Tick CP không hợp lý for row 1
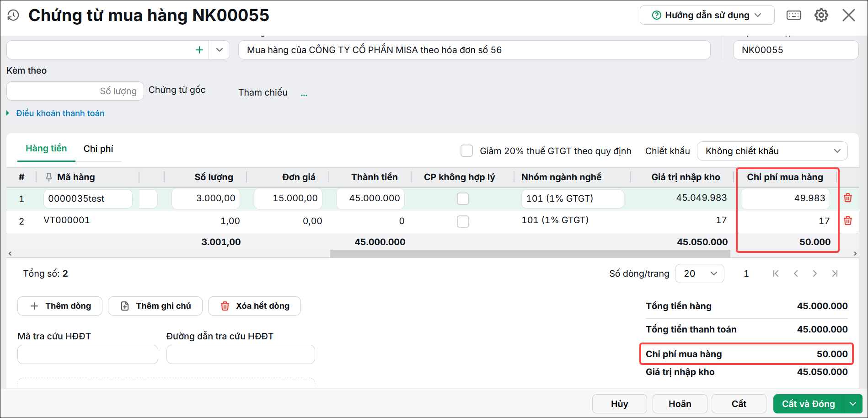 coord(463,198)
